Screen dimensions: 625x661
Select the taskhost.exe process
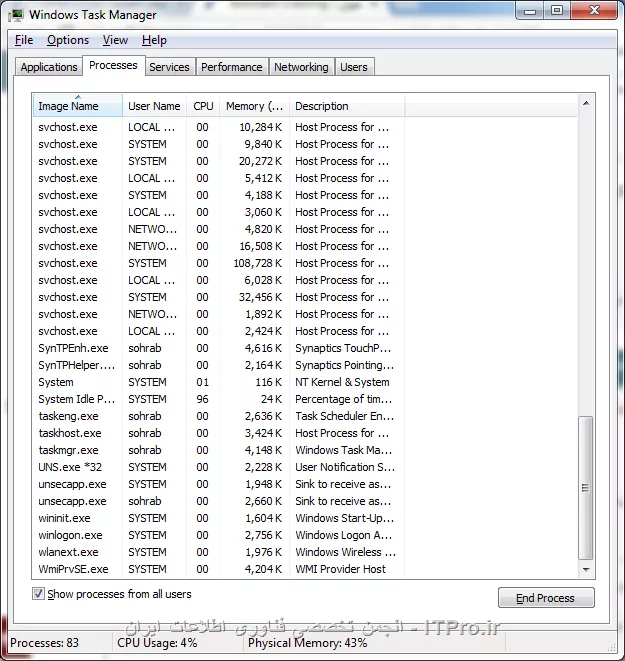coord(218,433)
